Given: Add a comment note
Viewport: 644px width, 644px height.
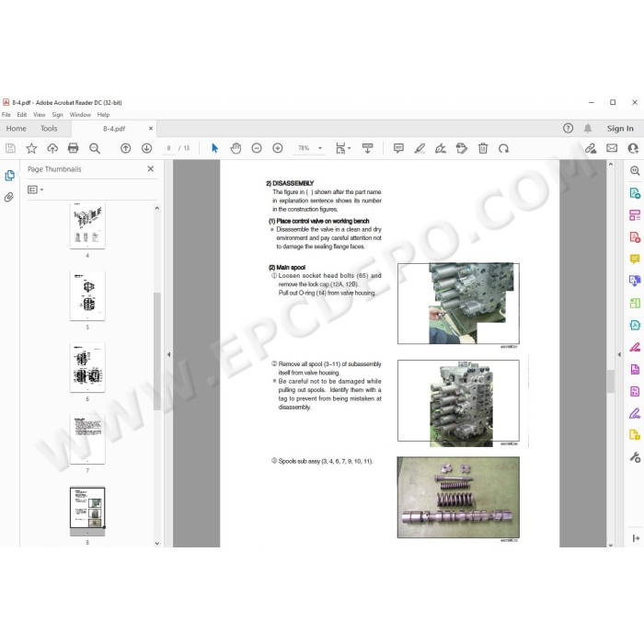Looking at the screenshot, I should click(x=398, y=148).
